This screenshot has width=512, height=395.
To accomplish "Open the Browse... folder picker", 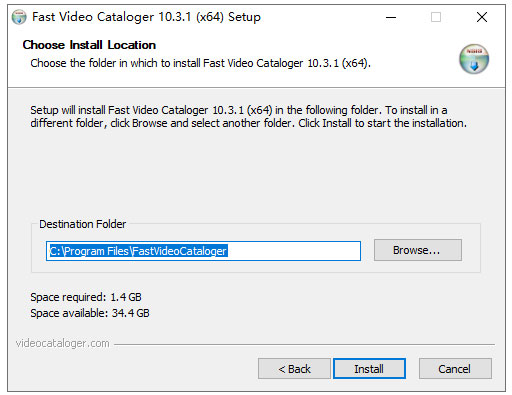I will click(418, 250).
